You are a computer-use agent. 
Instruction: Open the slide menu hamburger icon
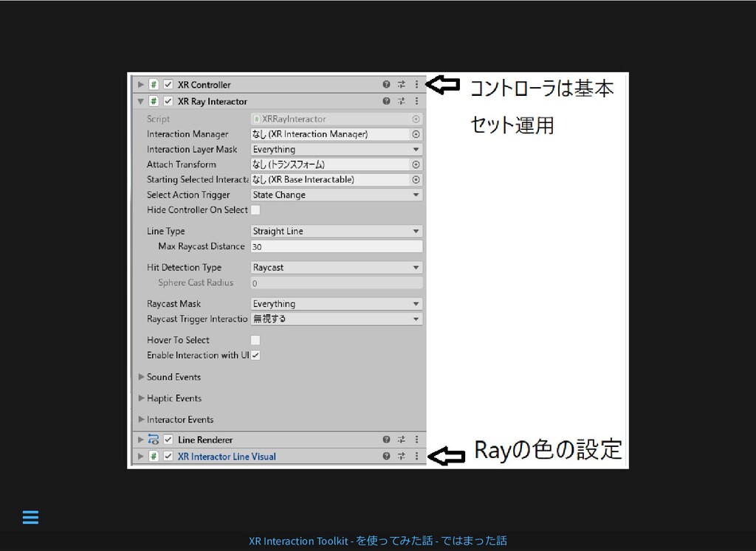tap(30, 517)
